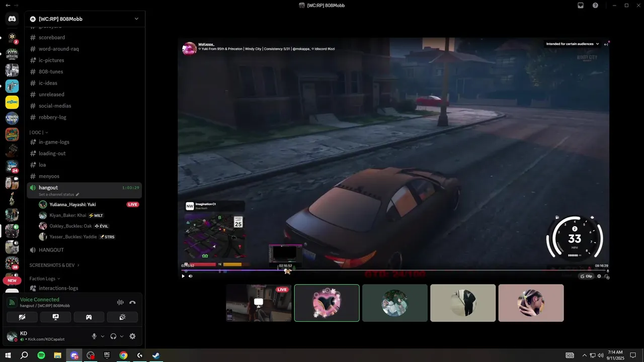Open the NEW mentions indicator pill

point(12,281)
